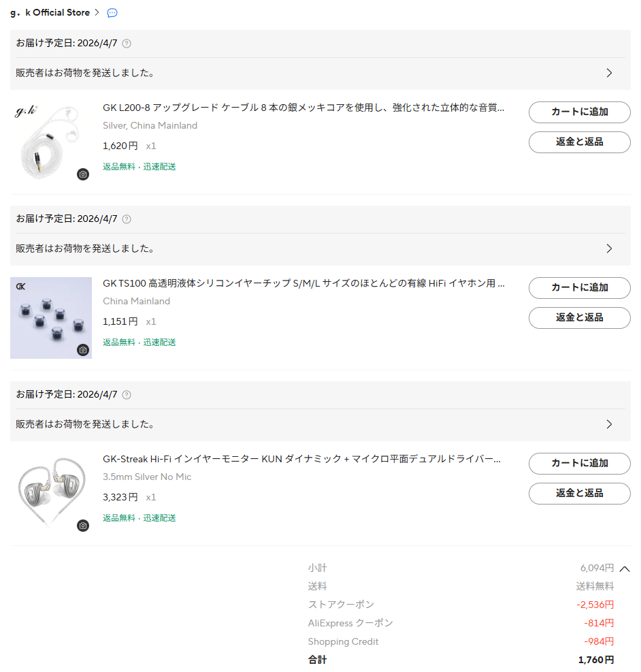Expand shipping status for TS100 ear tips
Viewport: 641px width, 672px height.
click(x=609, y=249)
